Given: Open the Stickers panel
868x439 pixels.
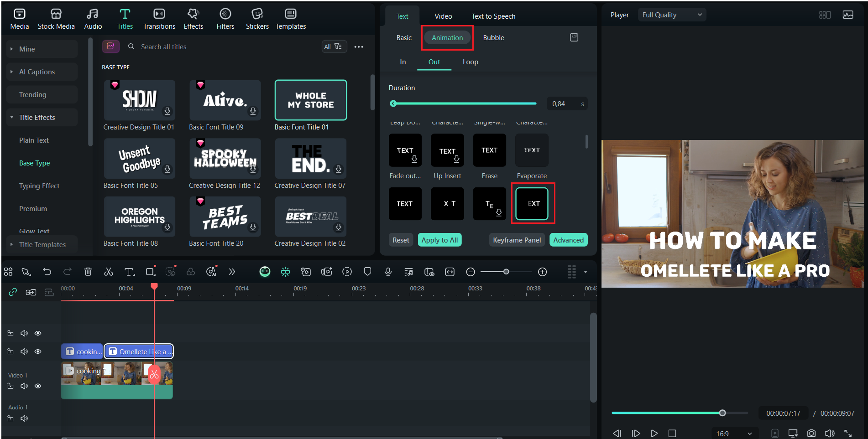Looking at the screenshot, I should click(257, 18).
